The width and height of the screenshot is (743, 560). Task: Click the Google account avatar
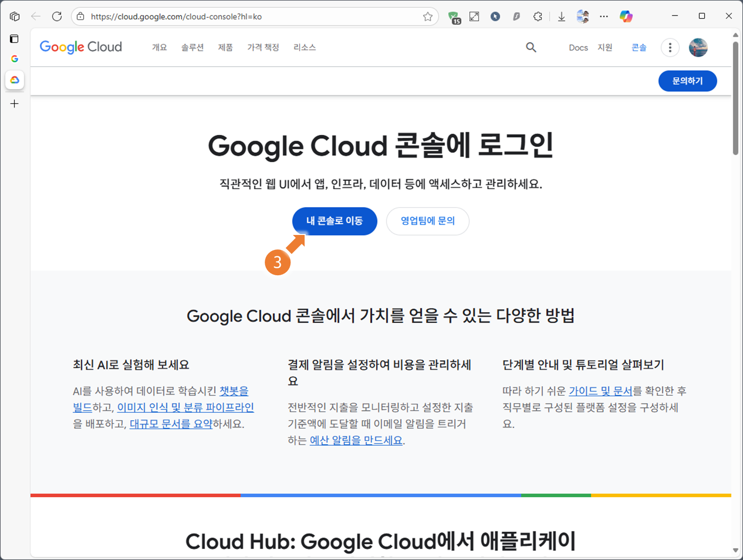pyautogui.click(x=698, y=47)
